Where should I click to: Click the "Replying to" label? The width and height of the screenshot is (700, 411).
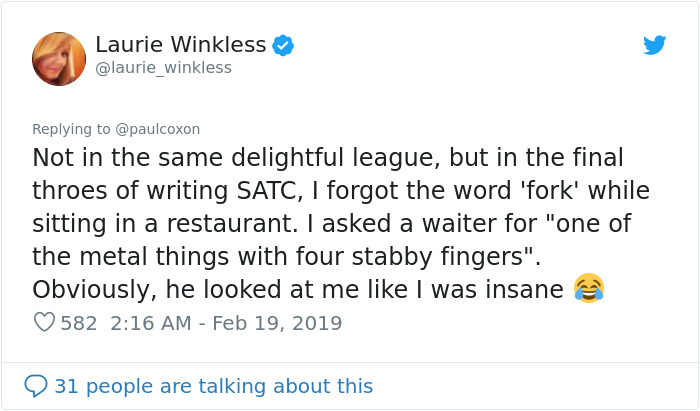tap(71, 128)
